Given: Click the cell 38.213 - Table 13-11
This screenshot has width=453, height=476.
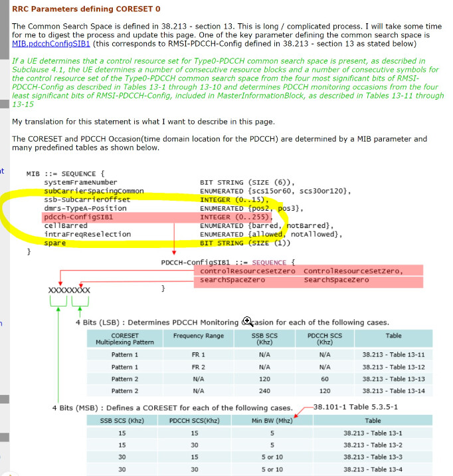Looking at the screenshot, I should 394,355.
